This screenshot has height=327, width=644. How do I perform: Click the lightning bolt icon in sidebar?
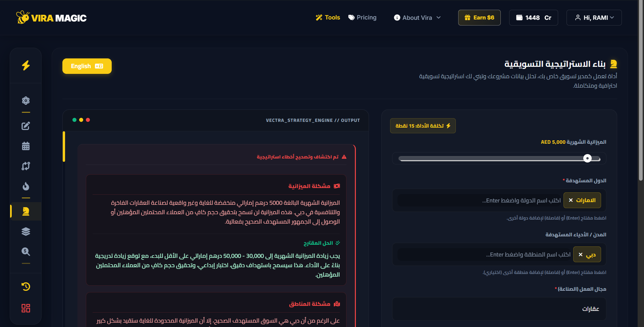click(x=26, y=65)
